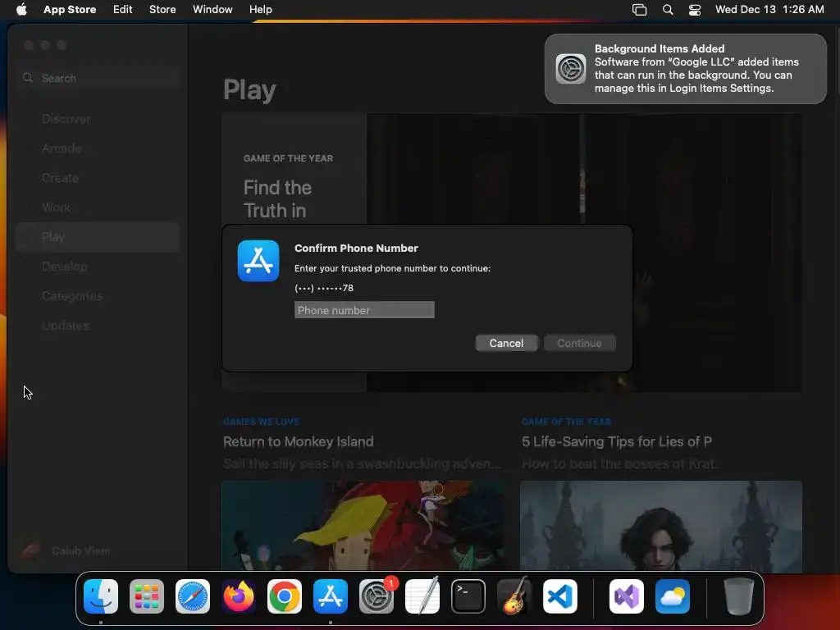Screen dimensions: 840x630
Task: Open the Window menu
Action: (212, 9)
